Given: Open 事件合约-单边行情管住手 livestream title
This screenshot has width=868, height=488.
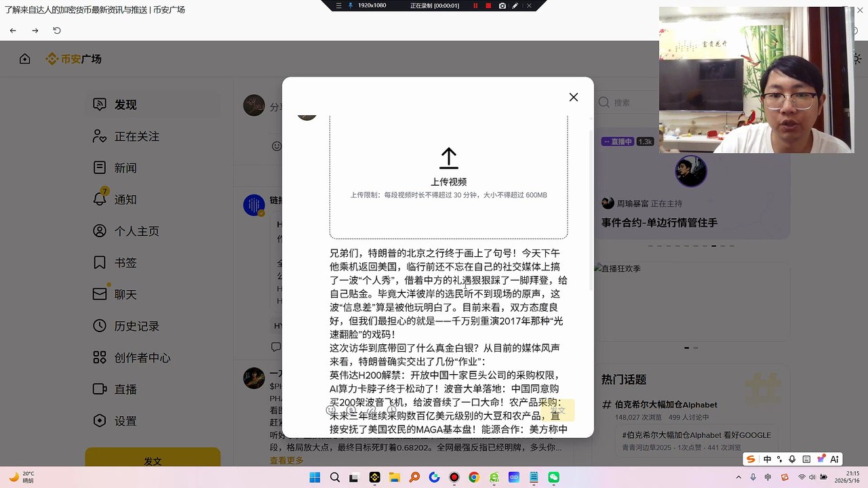Looking at the screenshot, I should pyautogui.click(x=659, y=222).
